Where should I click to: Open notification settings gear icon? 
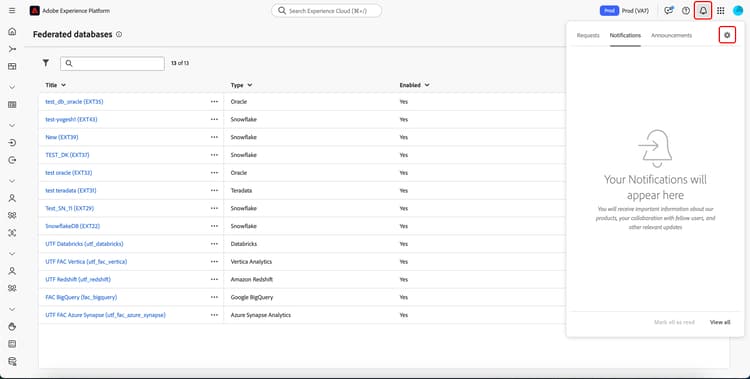pyautogui.click(x=727, y=35)
